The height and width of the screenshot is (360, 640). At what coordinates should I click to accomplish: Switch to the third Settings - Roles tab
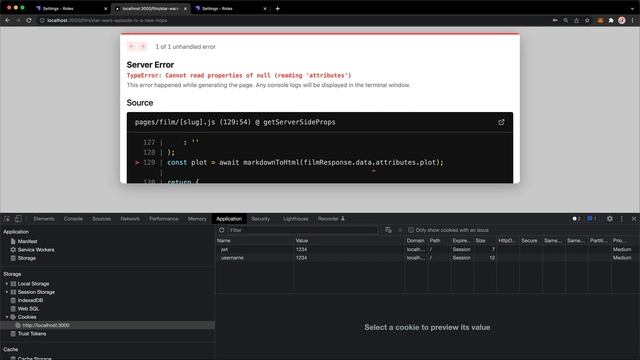coord(231,8)
